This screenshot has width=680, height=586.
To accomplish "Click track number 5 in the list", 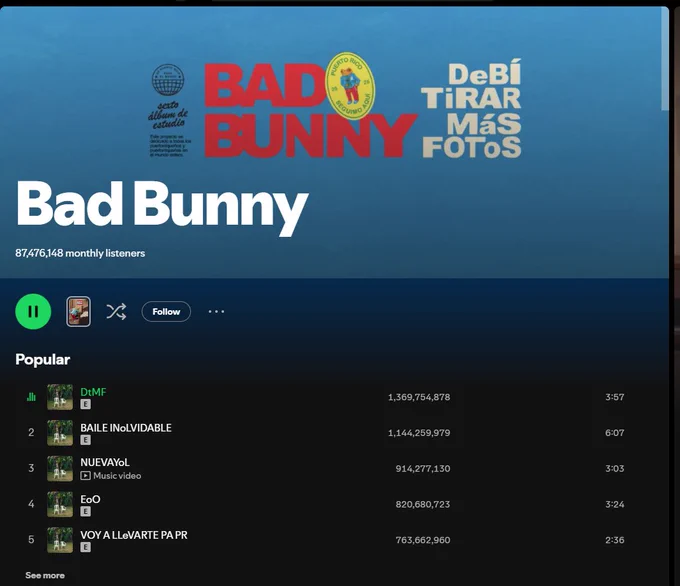I will pos(31,540).
